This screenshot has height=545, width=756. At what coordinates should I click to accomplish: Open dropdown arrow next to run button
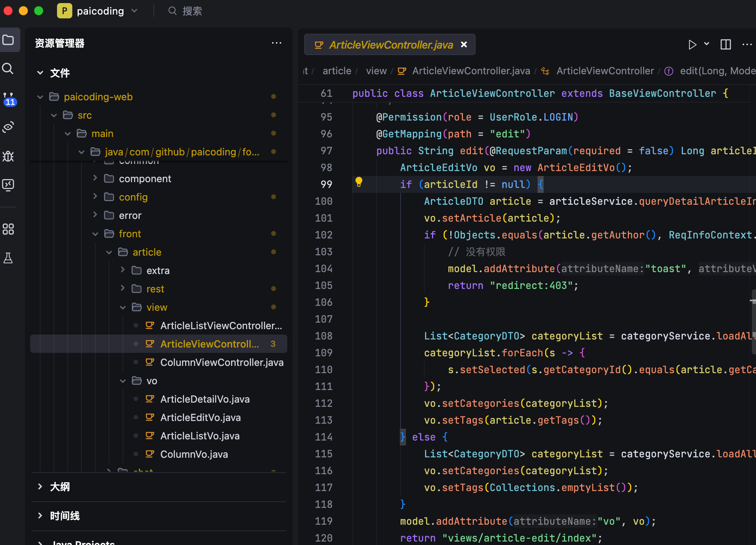coord(707,44)
